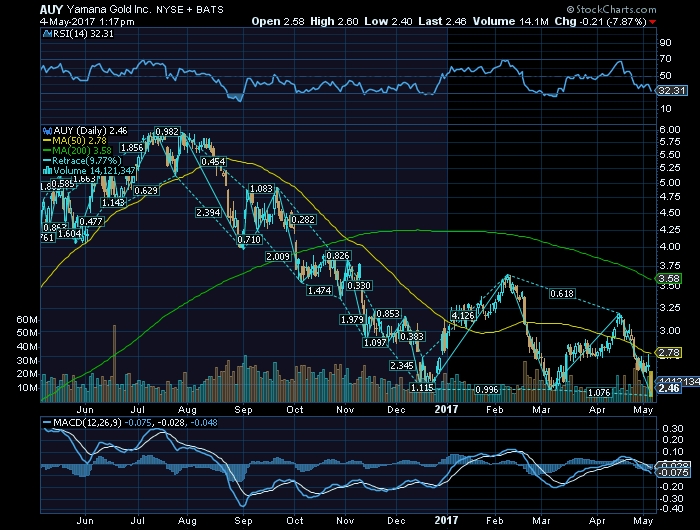Click the NYSE + BATS exchange label
Image resolution: width=700 pixels, height=530 pixels.
pos(190,9)
